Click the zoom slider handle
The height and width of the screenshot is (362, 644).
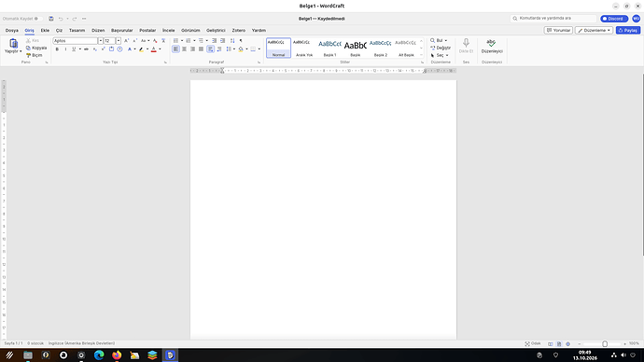click(x=605, y=343)
